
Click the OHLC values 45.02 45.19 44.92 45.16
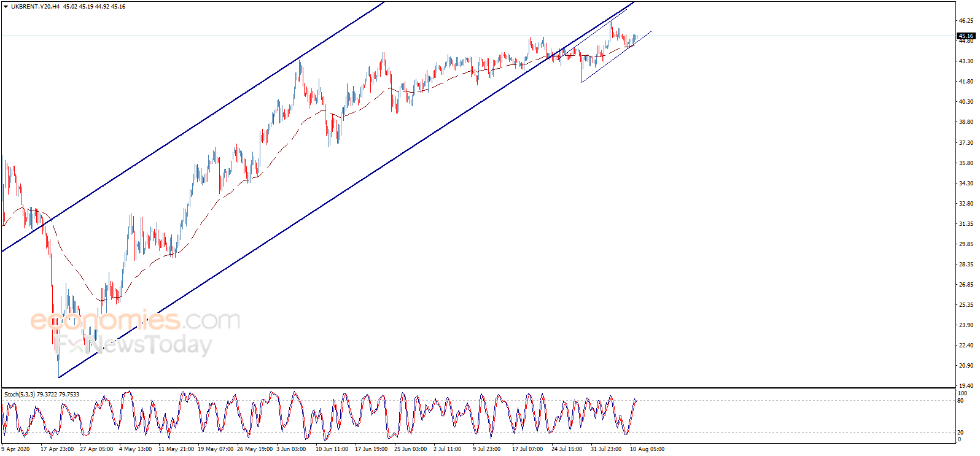pos(95,7)
